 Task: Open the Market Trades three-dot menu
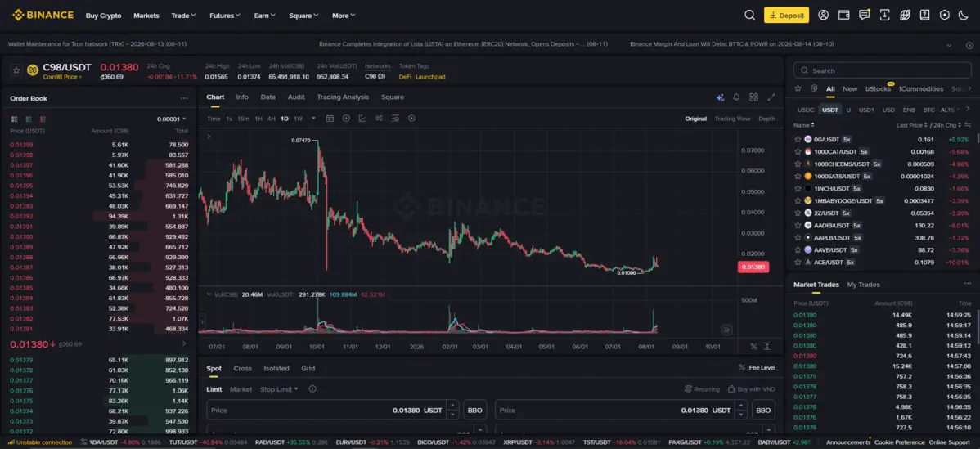pyautogui.click(x=968, y=284)
